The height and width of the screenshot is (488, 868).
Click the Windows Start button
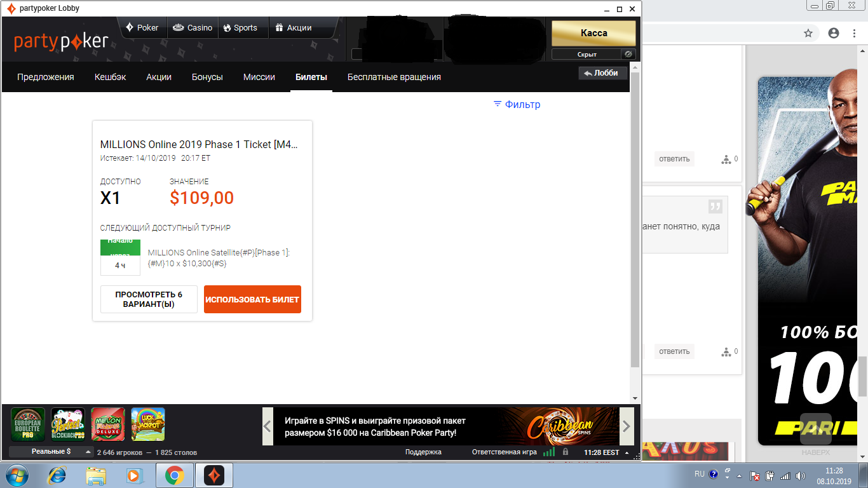point(17,475)
